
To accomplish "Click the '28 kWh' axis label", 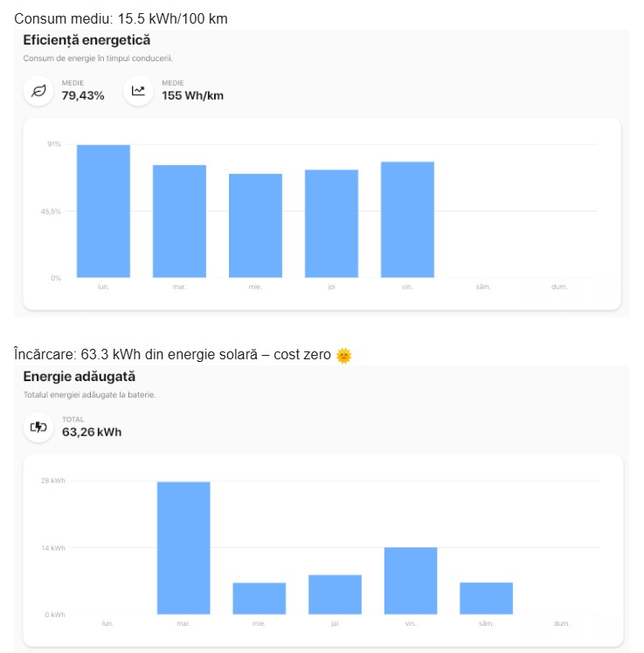I will (x=54, y=481).
